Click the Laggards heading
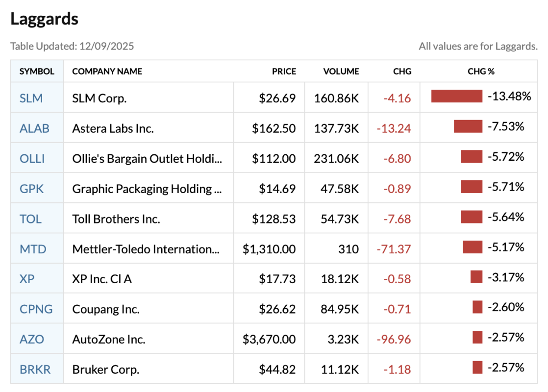Image resolution: width=548 pixels, height=392 pixels. (44, 19)
